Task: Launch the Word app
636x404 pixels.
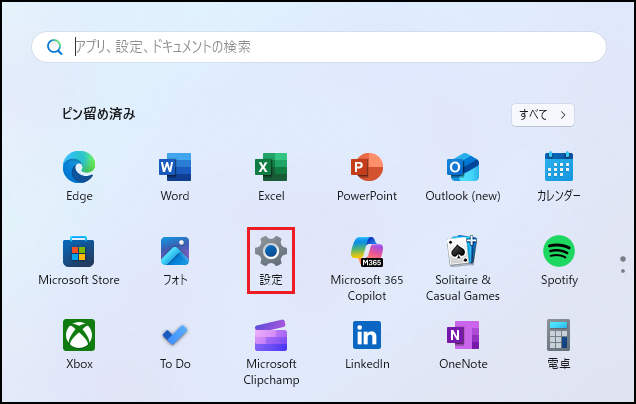Action: click(x=175, y=167)
